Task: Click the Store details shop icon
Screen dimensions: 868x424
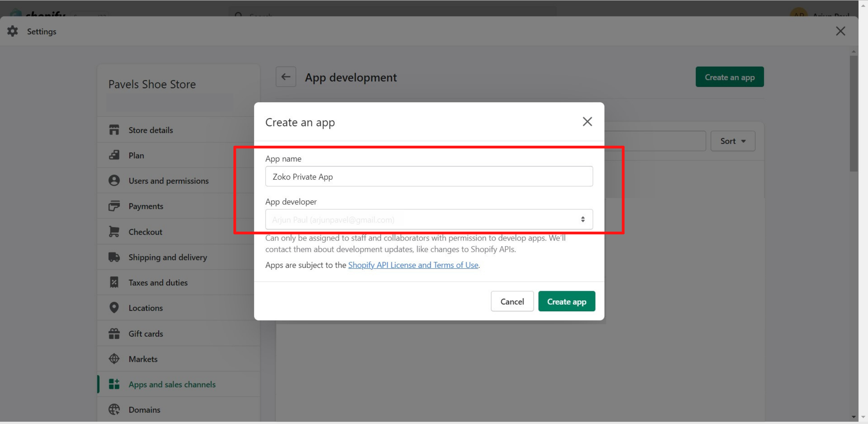Action: 114,130
